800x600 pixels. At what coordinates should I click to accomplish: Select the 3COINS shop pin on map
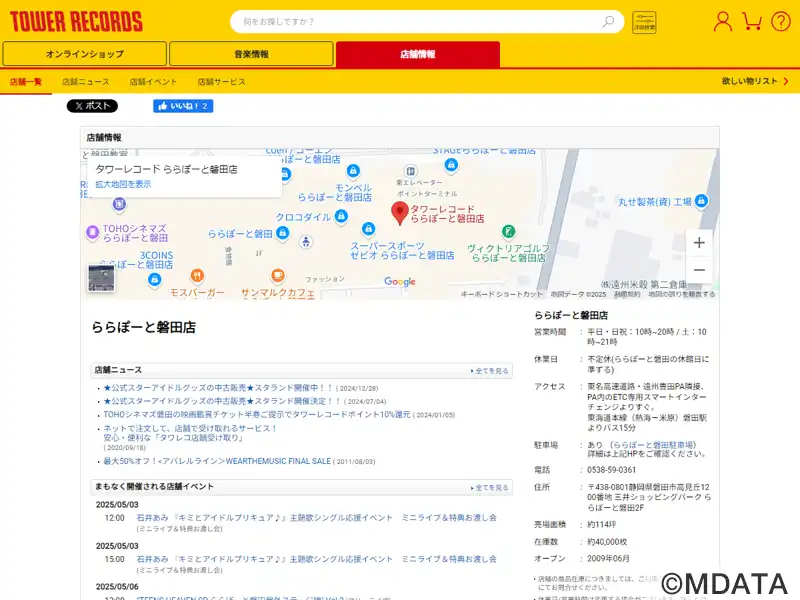[x=154, y=280]
